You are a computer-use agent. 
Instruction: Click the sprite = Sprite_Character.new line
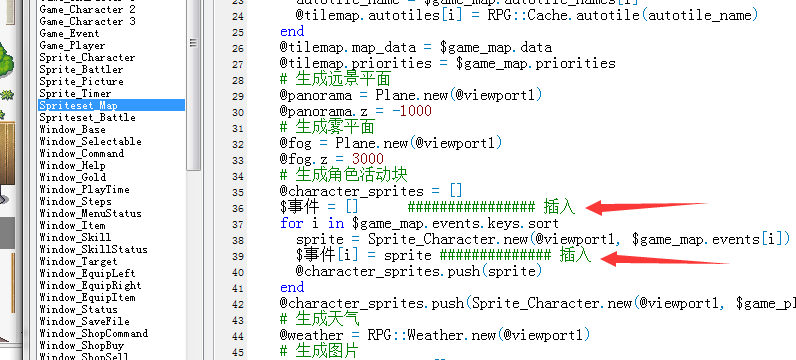point(543,239)
